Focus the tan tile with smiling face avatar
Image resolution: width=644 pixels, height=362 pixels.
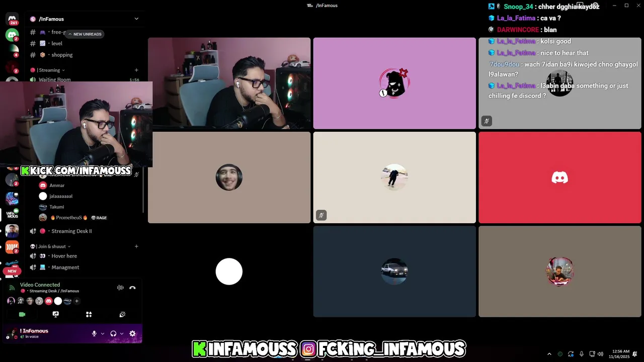point(229,177)
